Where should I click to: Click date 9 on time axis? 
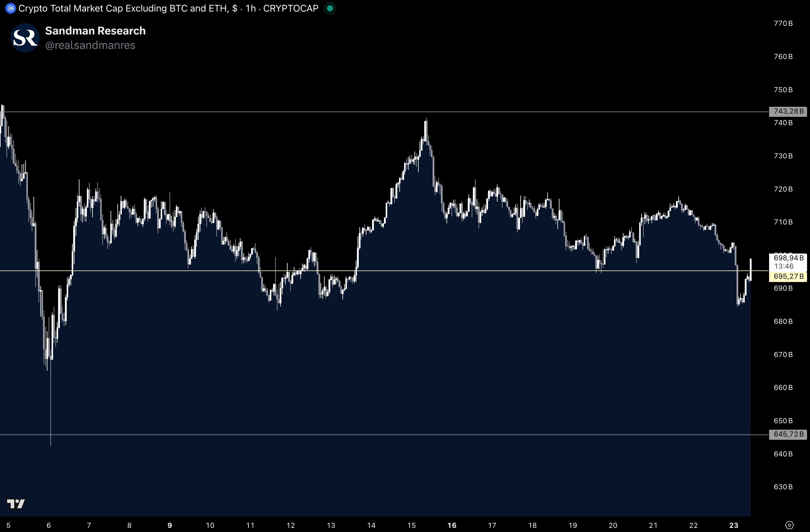pyautogui.click(x=170, y=525)
